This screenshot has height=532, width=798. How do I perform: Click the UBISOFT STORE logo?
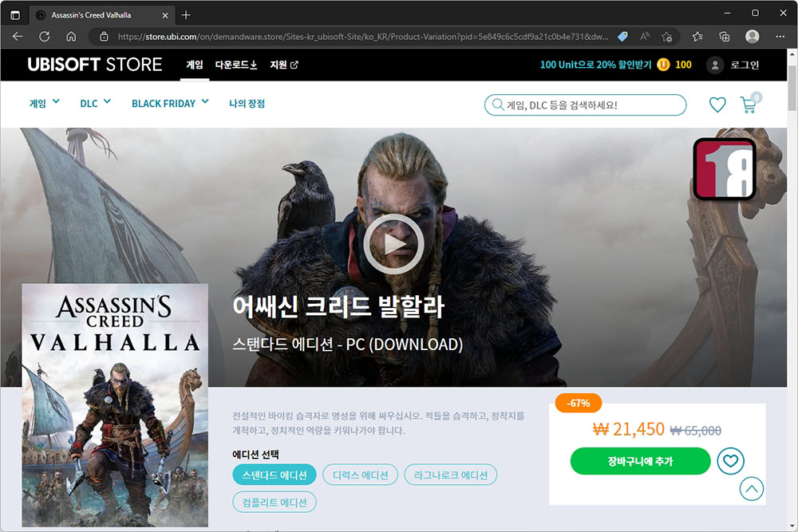(x=95, y=65)
